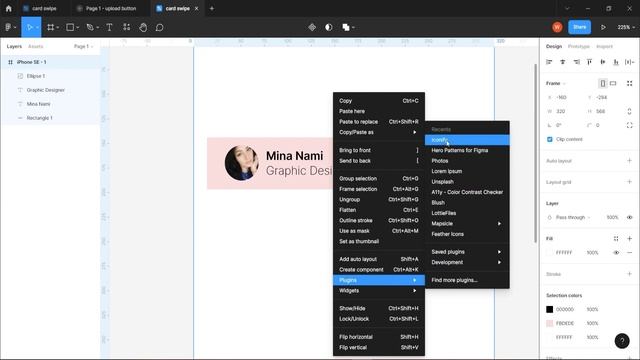640x360 pixels.
Task: Select the Pen tool
Action: (x=90, y=27)
